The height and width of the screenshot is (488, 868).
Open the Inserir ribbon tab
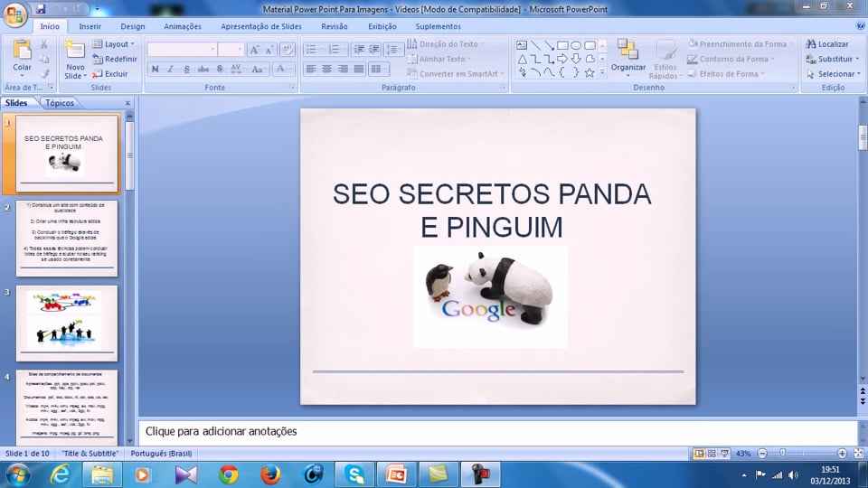(x=90, y=26)
